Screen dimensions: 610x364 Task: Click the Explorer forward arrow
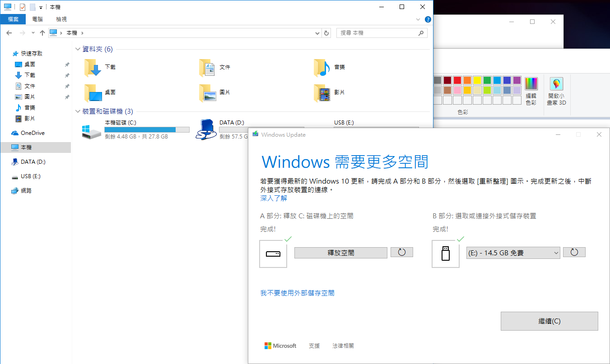tap(22, 33)
